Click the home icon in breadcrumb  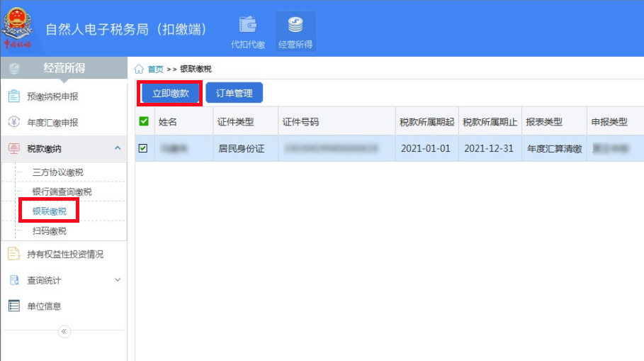click(140, 69)
